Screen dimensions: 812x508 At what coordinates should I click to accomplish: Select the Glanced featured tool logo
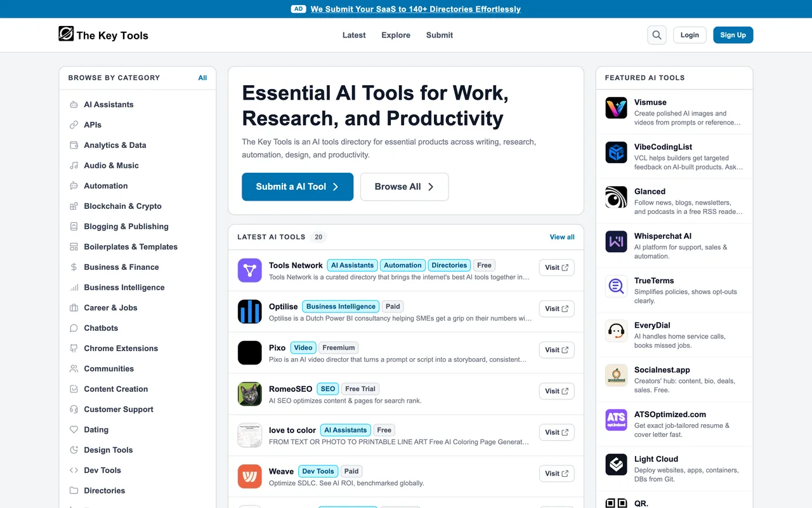pyautogui.click(x=616, y=197)
